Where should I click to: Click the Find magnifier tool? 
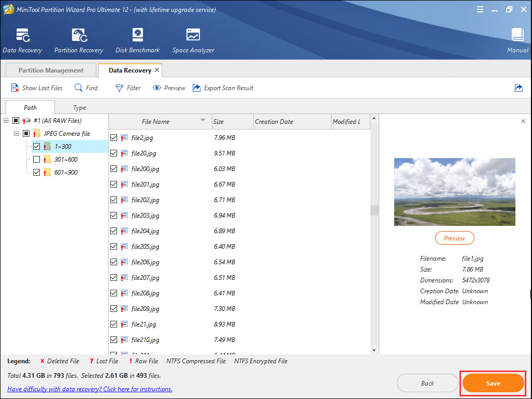pos(86,88)
